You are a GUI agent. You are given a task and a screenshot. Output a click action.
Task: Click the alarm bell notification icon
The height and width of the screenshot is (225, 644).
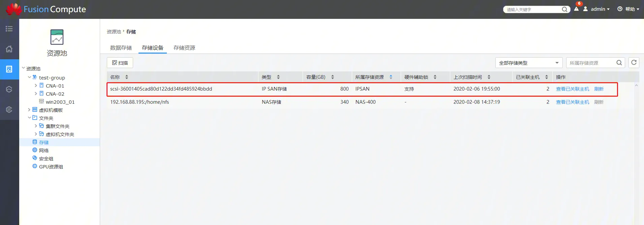(x=576, y=9)
